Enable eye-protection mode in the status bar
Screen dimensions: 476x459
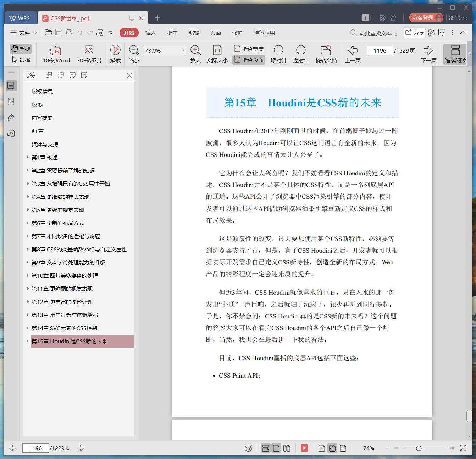tap(248, 448)
